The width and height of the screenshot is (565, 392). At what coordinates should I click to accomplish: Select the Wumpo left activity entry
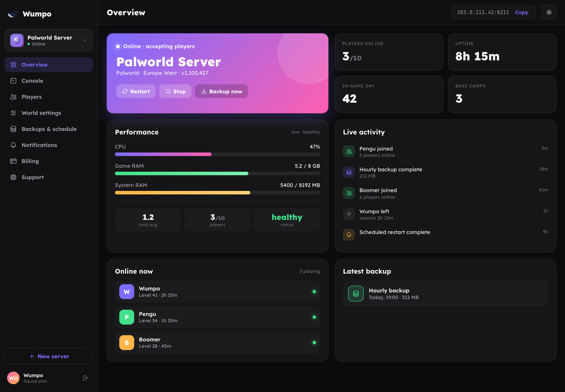click(445, 214)
